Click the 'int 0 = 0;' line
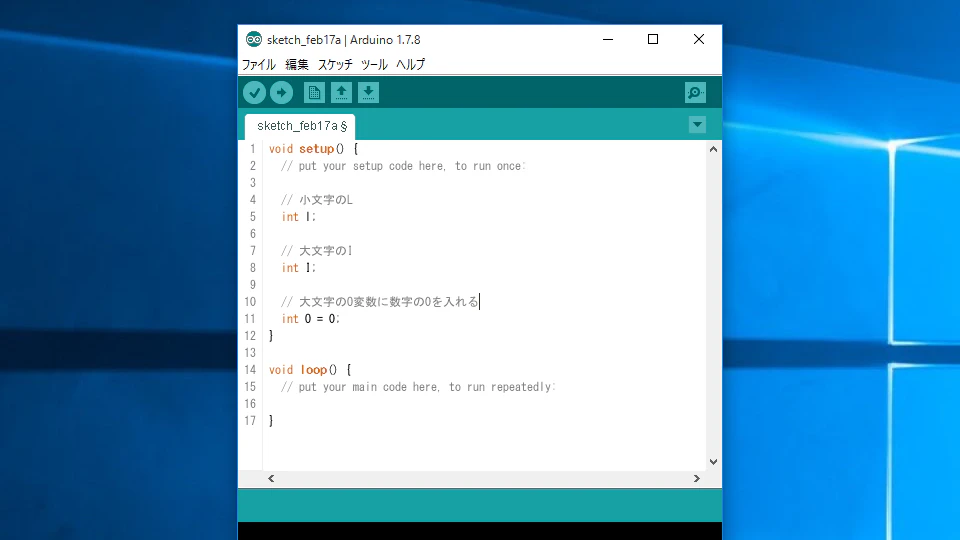Viewport: 960px width, 540px height. pyautogui.click(x=310, y=319)
